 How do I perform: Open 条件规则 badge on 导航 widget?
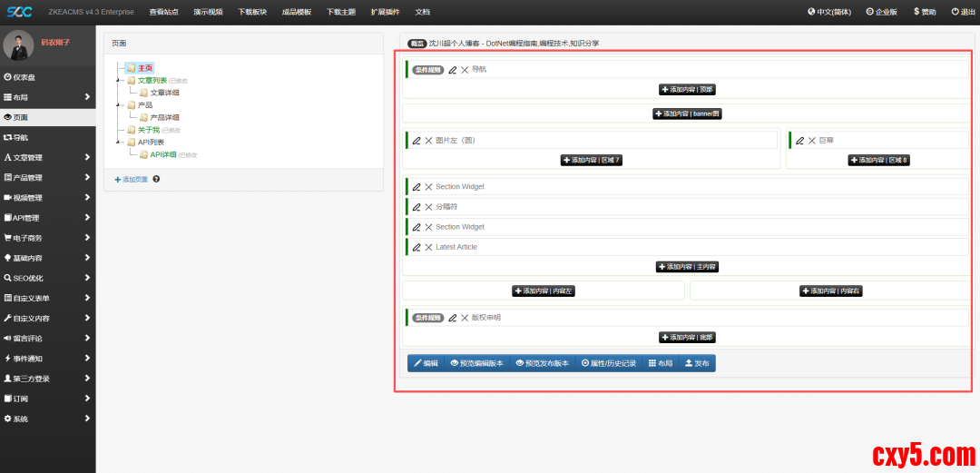click(x=428, y=70)
